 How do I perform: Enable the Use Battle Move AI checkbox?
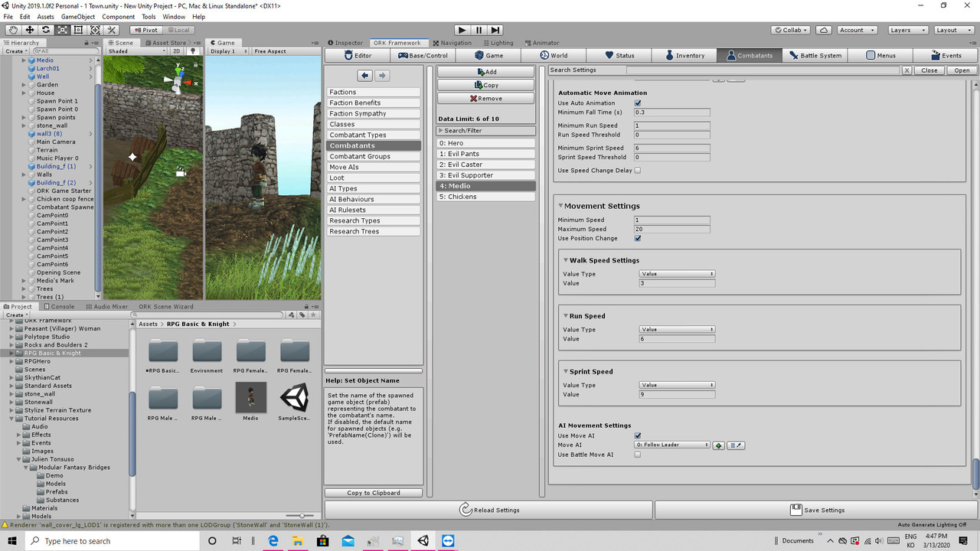point(638,455)
